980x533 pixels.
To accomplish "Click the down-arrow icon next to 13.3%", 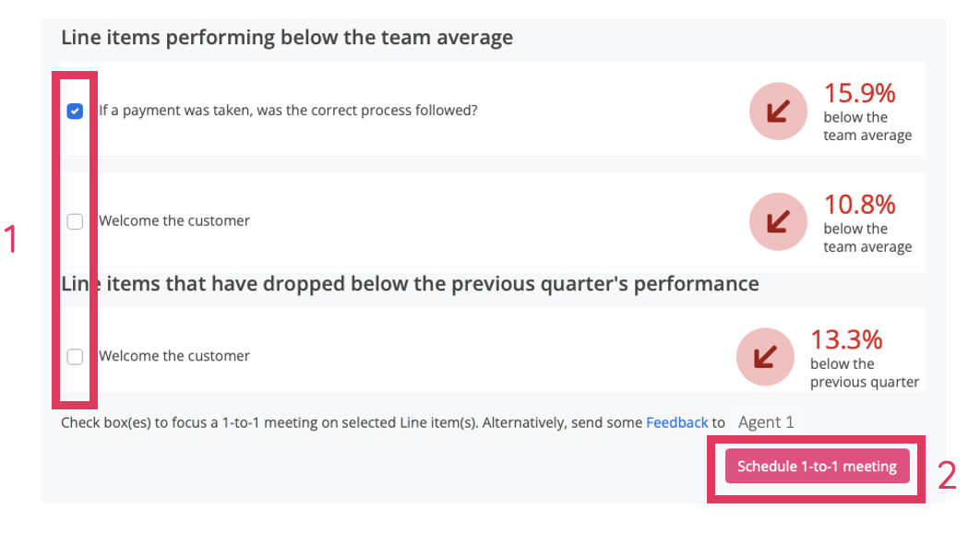I will point(766,356).
